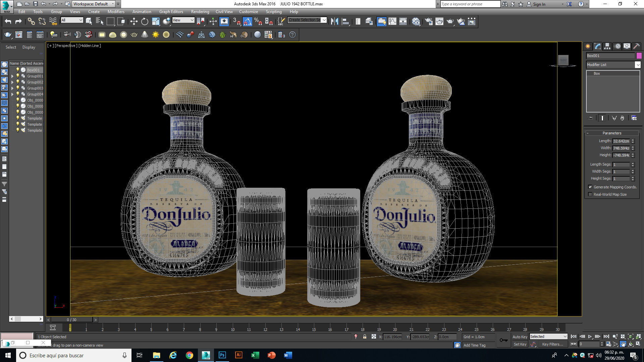Open the Workspace Default dropdown
The height and width of the screenshot is (362, 644).
coord(93,4)
